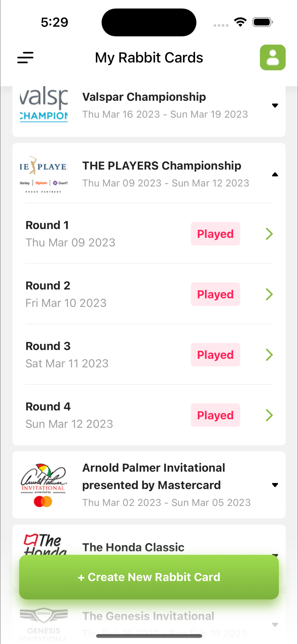Tap the Round 2 green chevron arrow
This screenshot has height=644, width=298.
click(x=269, y=294)
